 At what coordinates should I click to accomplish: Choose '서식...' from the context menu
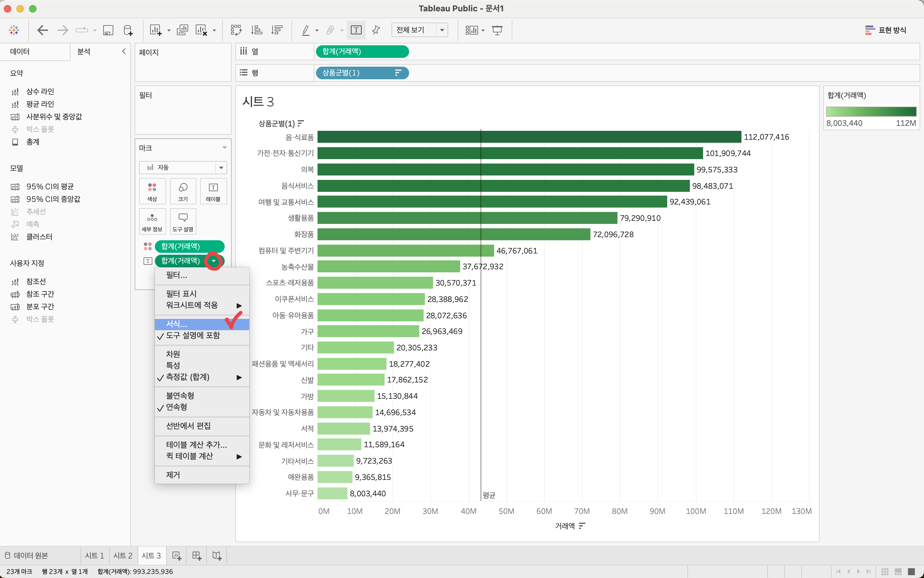pos(177,324)
